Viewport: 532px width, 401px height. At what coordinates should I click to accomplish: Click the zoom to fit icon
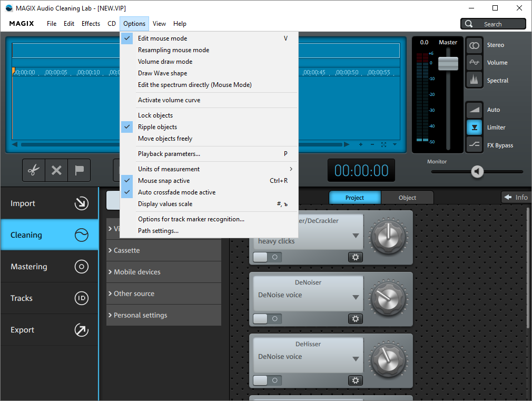pyautogui.click(x=384, y=144)
